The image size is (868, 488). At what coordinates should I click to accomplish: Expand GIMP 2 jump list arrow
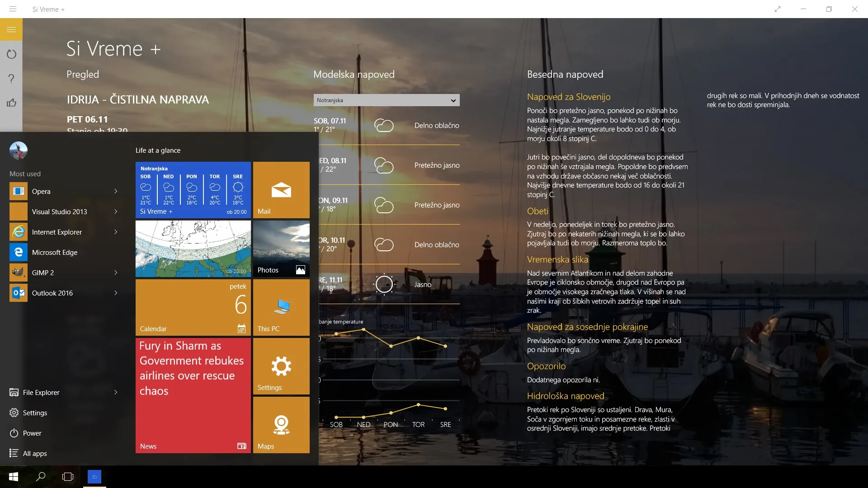coord(116,272)
